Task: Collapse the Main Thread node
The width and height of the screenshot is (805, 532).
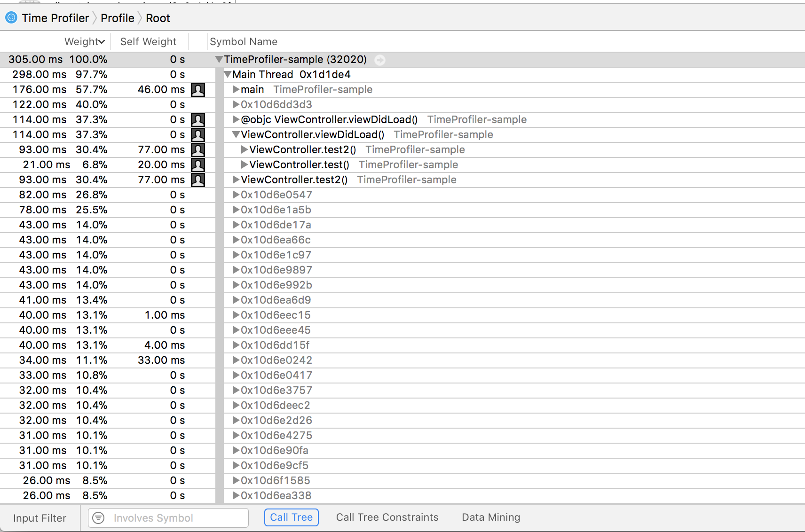Action: (x=228, y=74)
